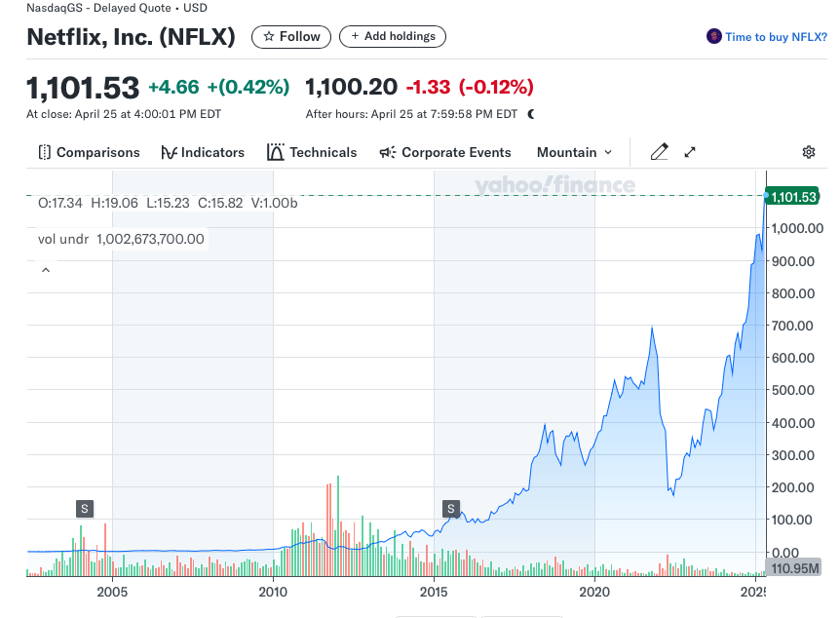Screen dimensions: 840x618
Task: Click the after hours price 1,100.20
Action: (x=352, y=87)
